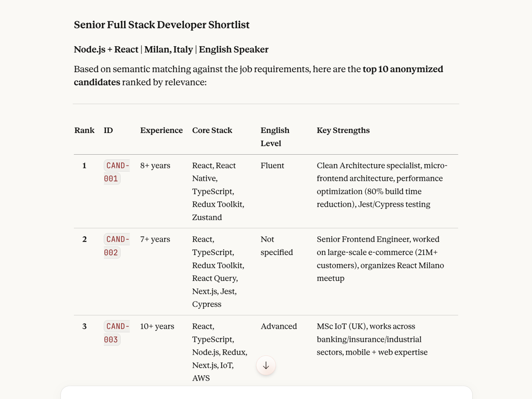The height and width of the screenshot is (399, 532).
Task: Click the '8+ years' experience cell
Action: coord(155,166)
